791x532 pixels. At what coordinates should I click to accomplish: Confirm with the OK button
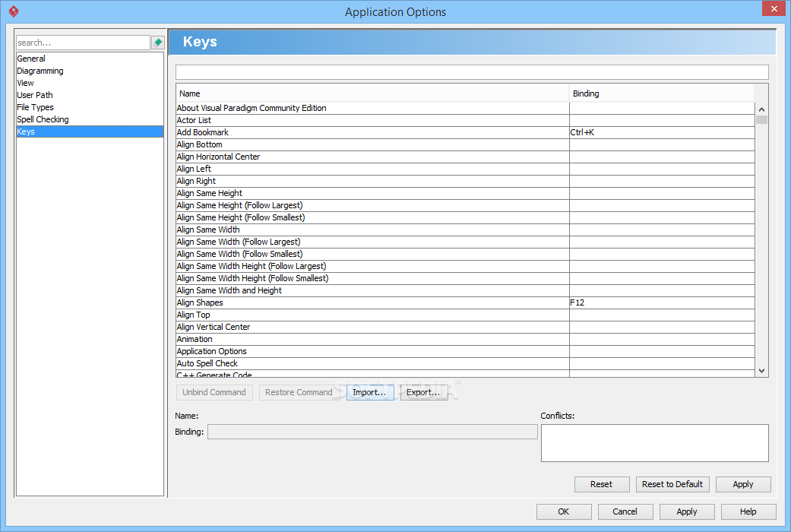pyautogui.click(x=564, y=511)
